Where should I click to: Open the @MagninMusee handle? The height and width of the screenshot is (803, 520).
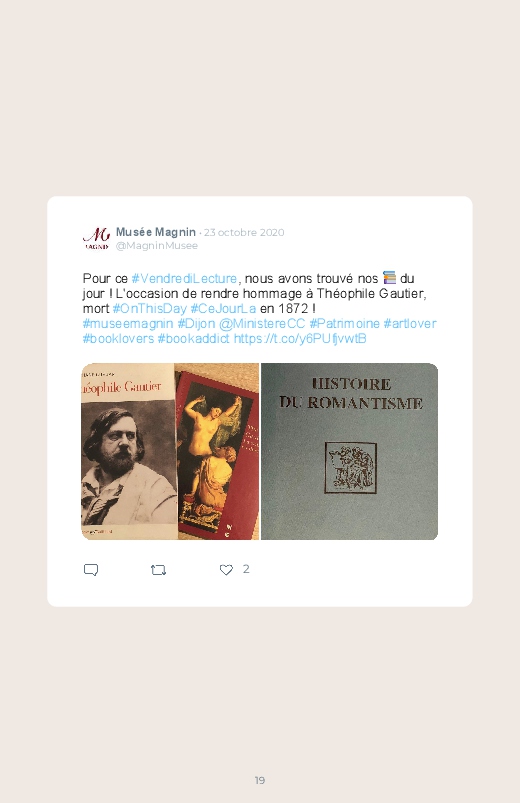coord(157,246)
